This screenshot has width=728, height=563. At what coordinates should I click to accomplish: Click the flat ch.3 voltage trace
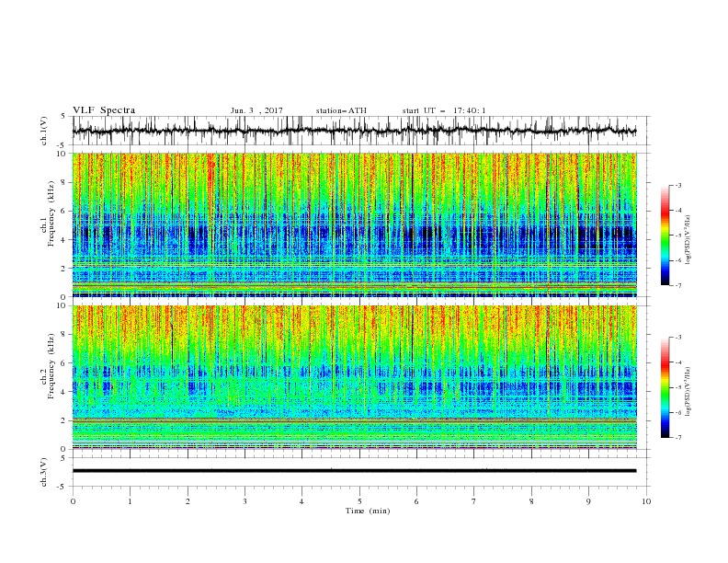[x=354, y=471]
